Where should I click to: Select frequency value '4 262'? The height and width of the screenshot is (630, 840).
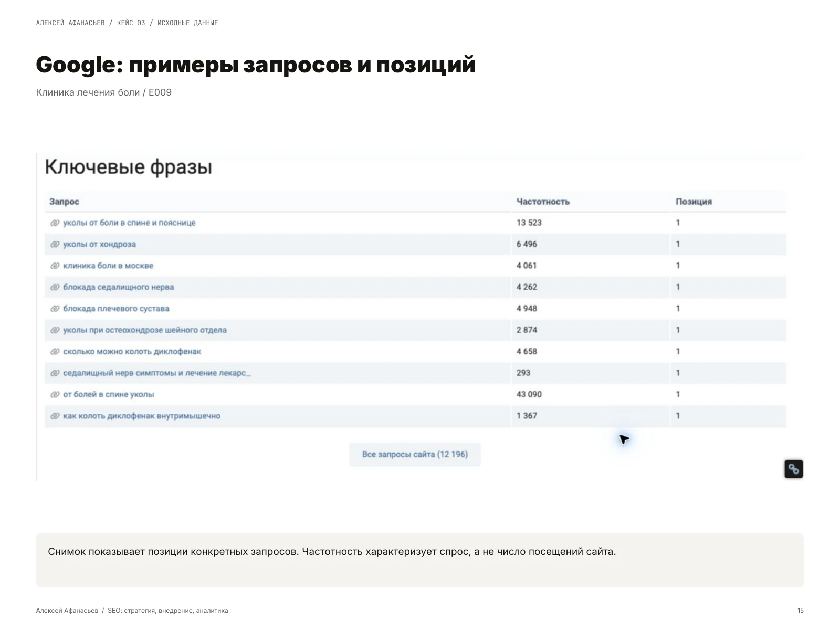(x=527, y=287)
